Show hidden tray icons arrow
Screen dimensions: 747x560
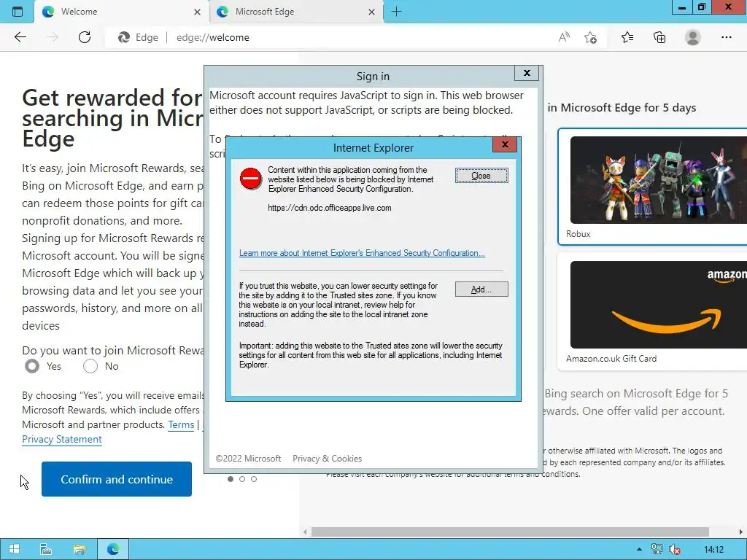pyautogui.click(x=639, y=549)
